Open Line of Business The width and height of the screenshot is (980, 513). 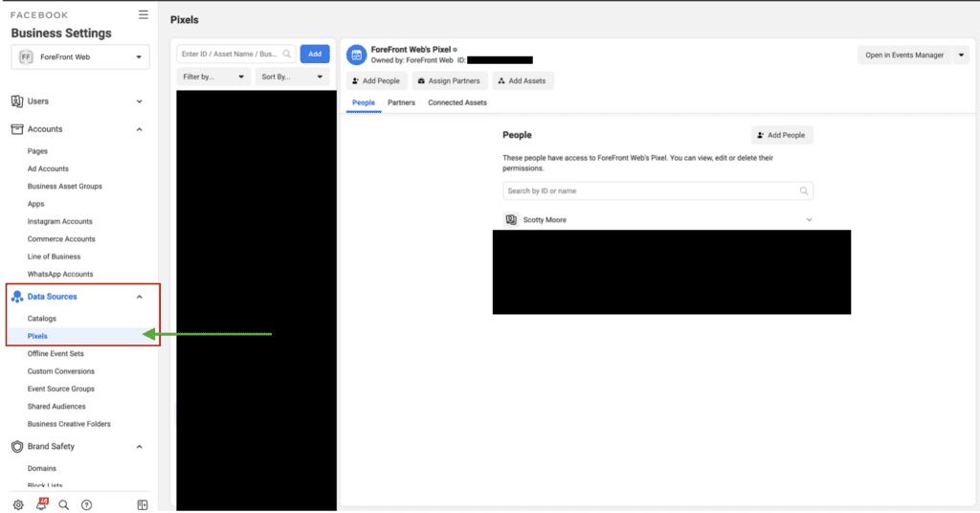54,256
